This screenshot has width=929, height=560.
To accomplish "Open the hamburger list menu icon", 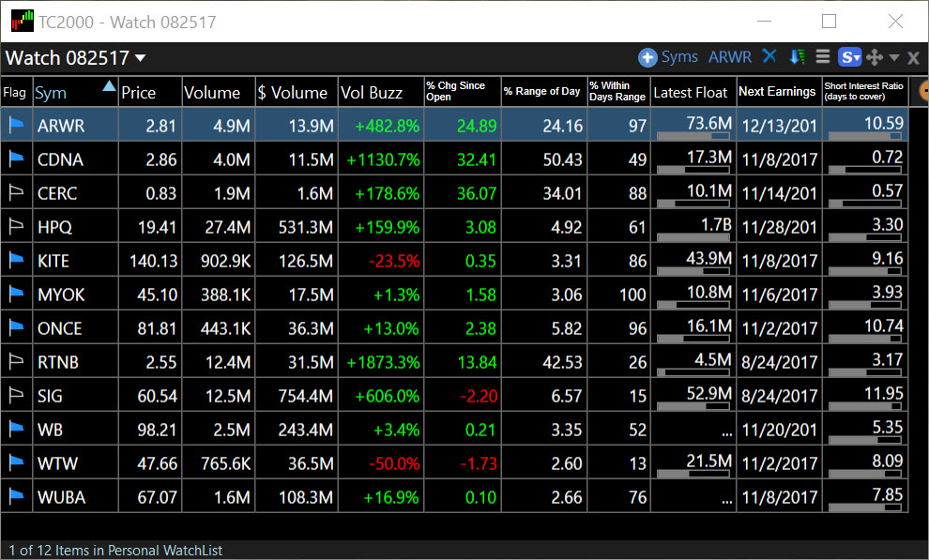I will 823,57.
